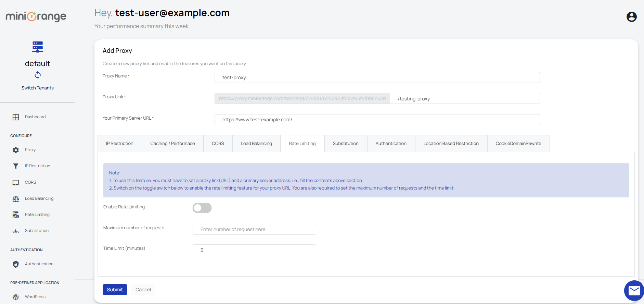The height and width of the screenshot is (304, 644).
Task: Toggle the Enable Rate Limiting switch
Action: coord(202,208)
